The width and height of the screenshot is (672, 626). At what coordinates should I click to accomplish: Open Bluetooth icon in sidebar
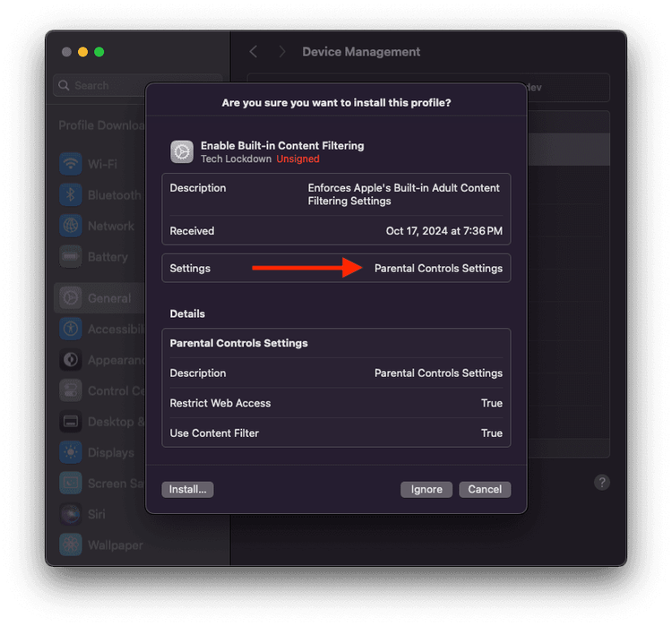click(71, 195)
